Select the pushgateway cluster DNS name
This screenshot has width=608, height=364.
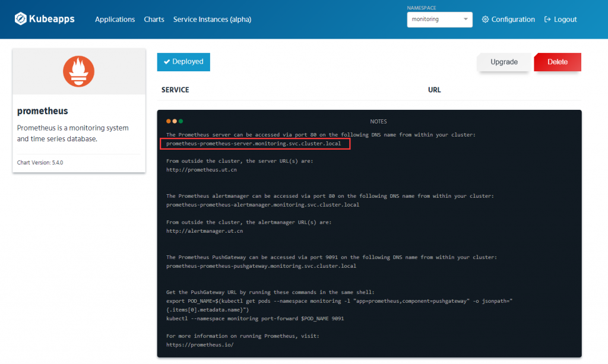[261, 266]
